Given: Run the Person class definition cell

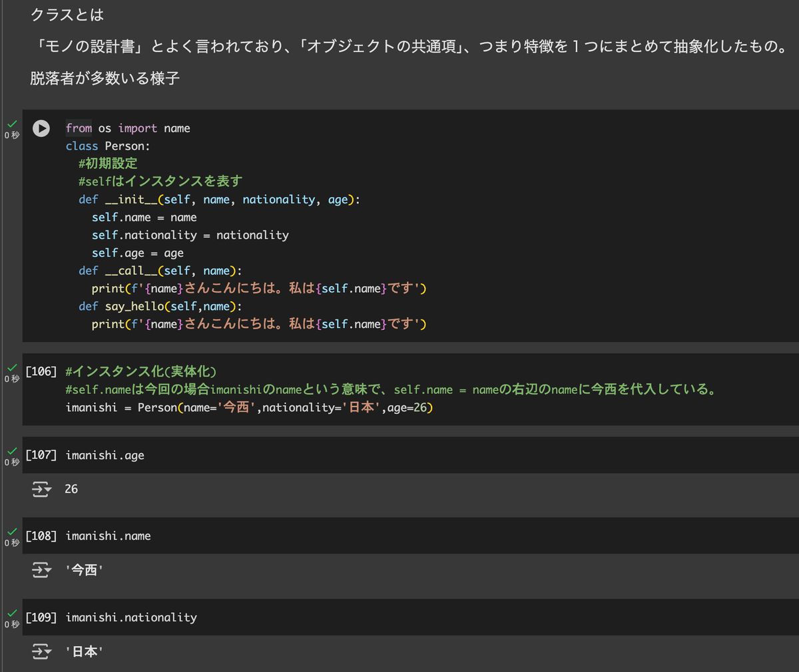Looking at the screenshot, I should tap(41, 129).
